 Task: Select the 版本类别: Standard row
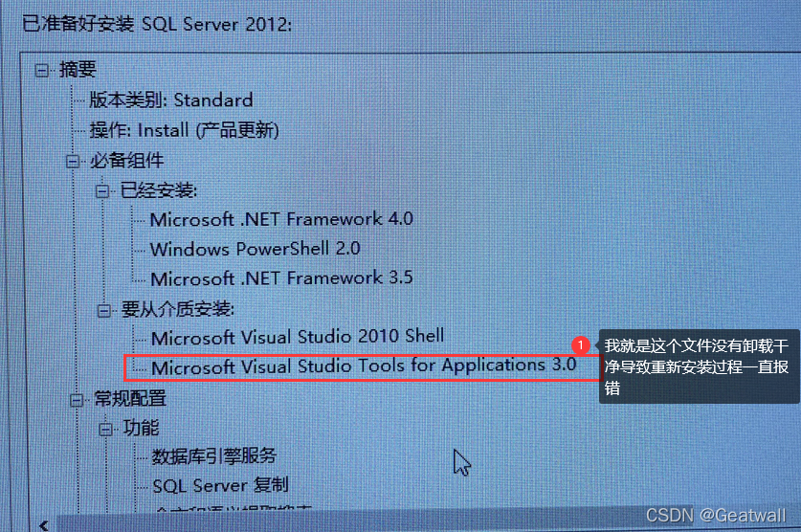(171, 100)
